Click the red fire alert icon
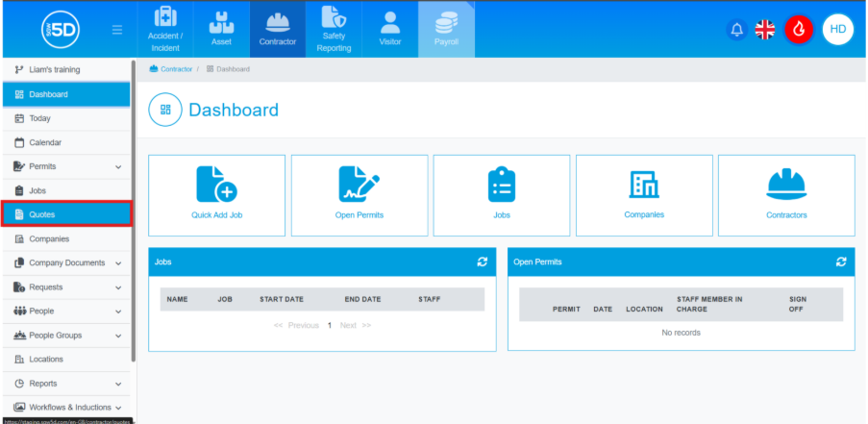This screenshot has width=868, height=424. [x=799, y=30]
